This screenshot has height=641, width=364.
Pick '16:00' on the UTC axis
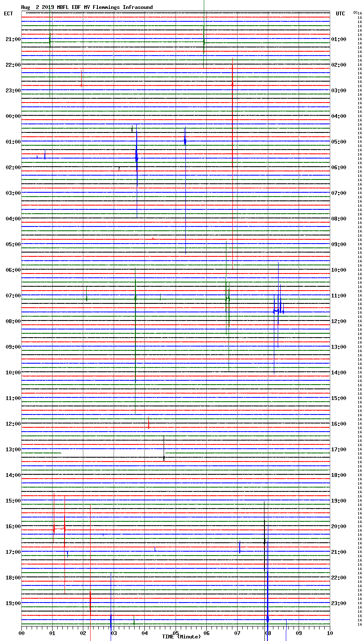coord(339,424)
